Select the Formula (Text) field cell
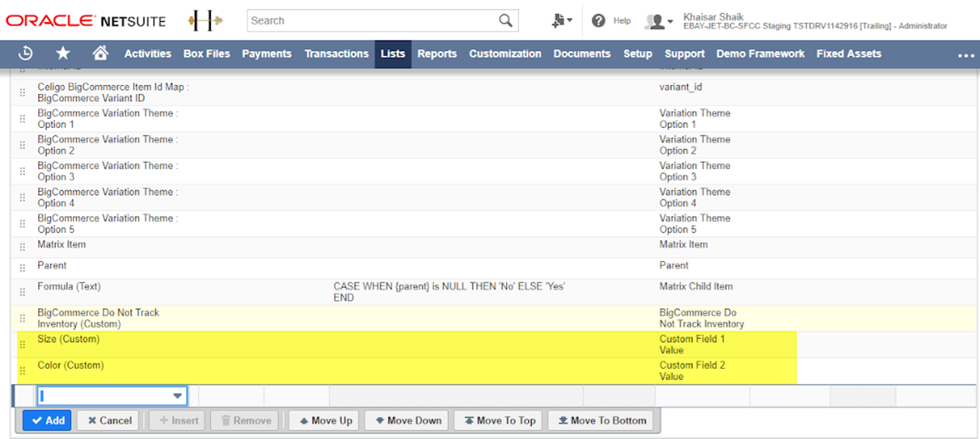The height and width of the screenshot is (439, 980). (69, 287)
